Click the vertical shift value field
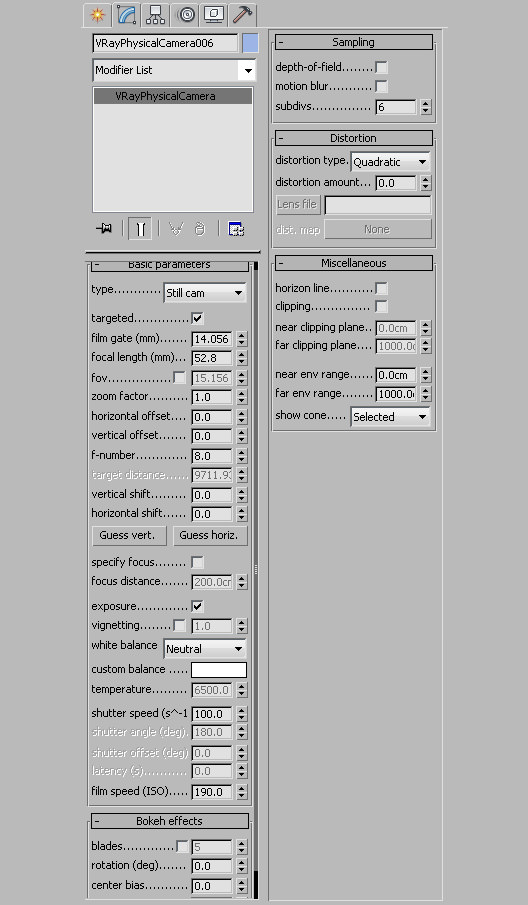The height and width of the screenshot is (905, 528). coord(212,495)
